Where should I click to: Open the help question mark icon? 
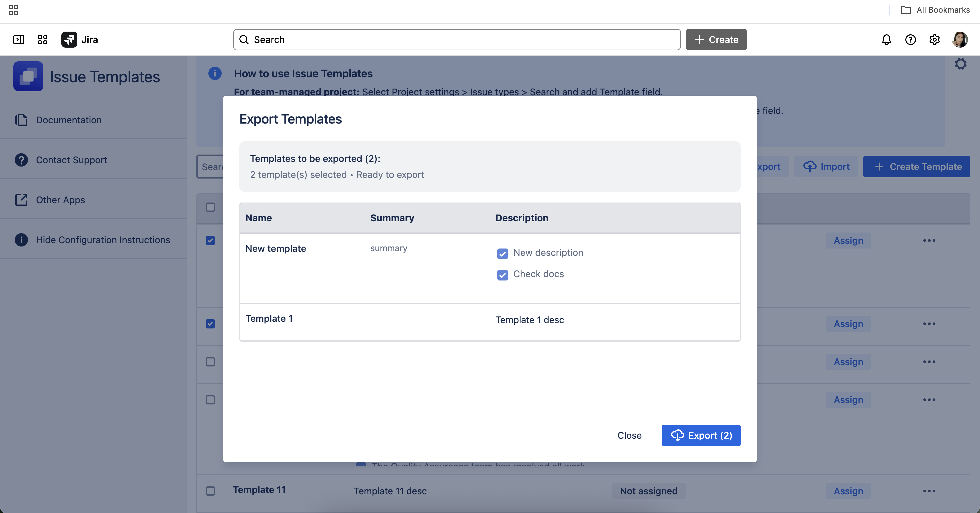[x=910, y=40]
